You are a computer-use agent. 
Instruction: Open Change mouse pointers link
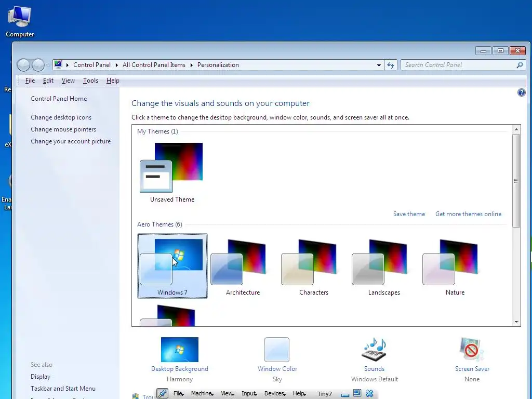(63, 129)
